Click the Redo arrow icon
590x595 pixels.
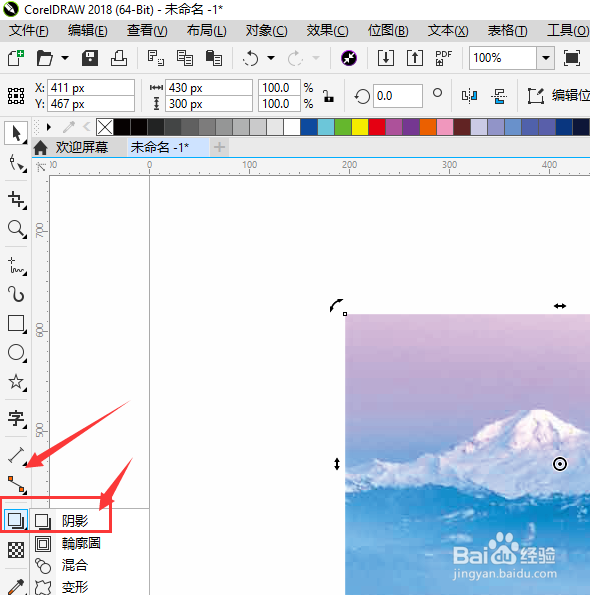pyautogui.click(x=295, y=58)
